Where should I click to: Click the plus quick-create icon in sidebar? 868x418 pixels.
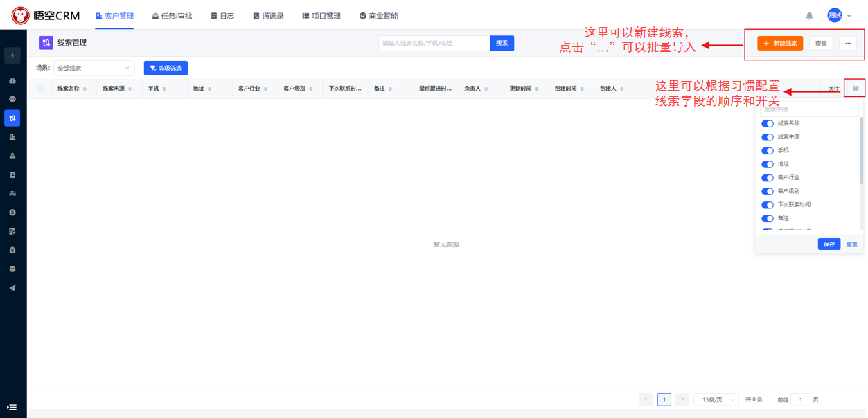point(12,55)
